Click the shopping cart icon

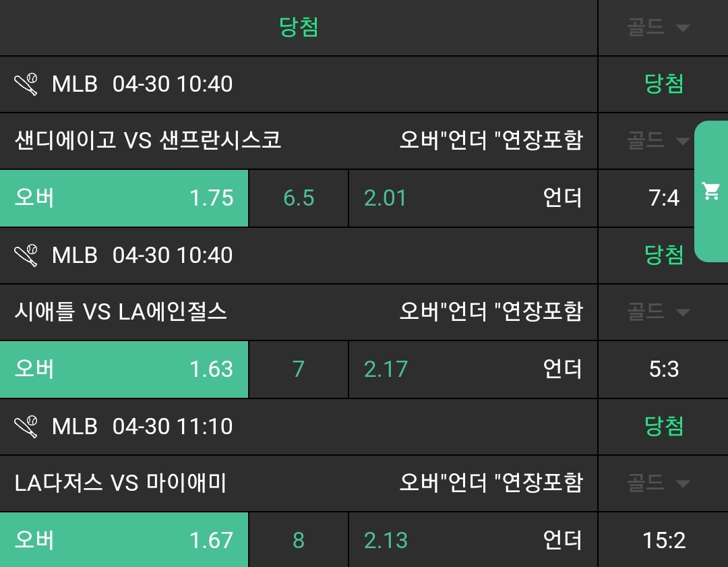tap(710, 191)
